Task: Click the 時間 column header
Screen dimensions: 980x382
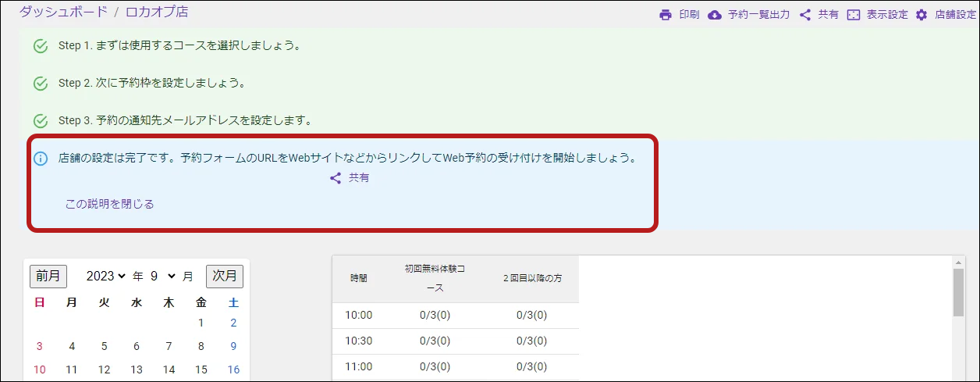Action: 359,278
